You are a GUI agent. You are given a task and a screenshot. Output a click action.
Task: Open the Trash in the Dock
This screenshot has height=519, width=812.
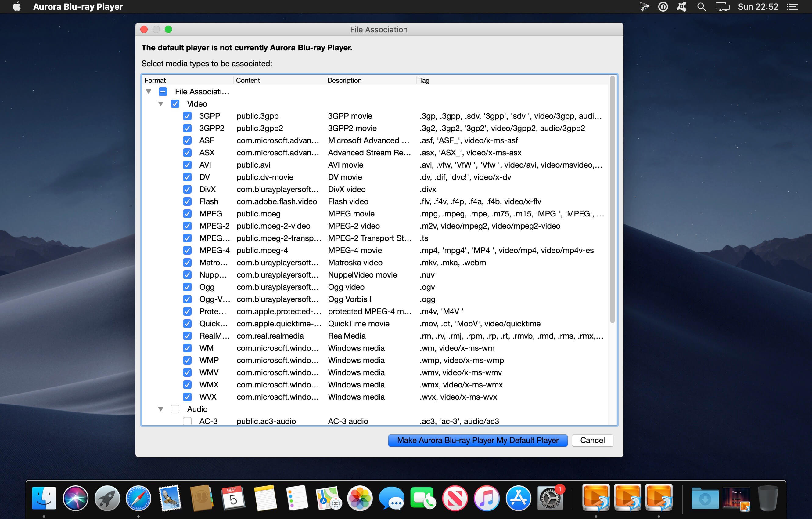(x=768, y=498)
